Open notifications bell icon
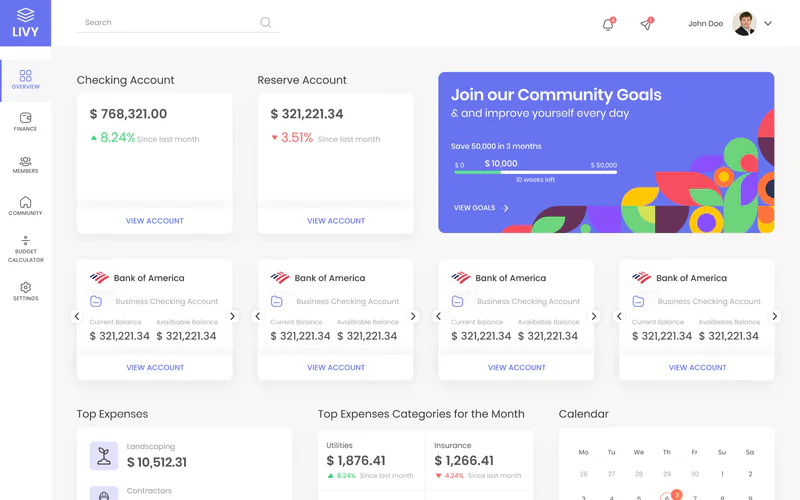The width and height of the screenshot is (800, 500). (x=608, y=24)
